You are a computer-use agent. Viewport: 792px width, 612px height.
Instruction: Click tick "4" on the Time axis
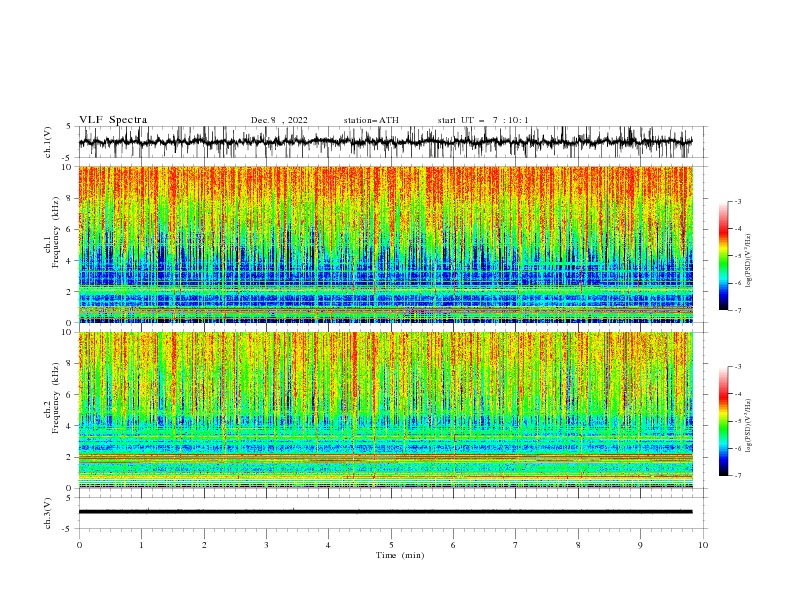click(x=328, y=545)
